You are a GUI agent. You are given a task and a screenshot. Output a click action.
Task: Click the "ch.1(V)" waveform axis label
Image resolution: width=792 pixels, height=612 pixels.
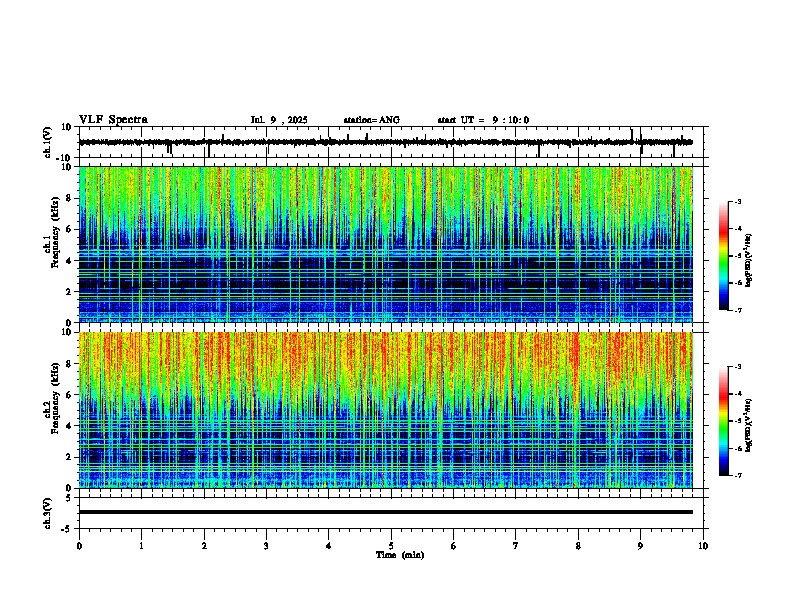click(48, 142)
